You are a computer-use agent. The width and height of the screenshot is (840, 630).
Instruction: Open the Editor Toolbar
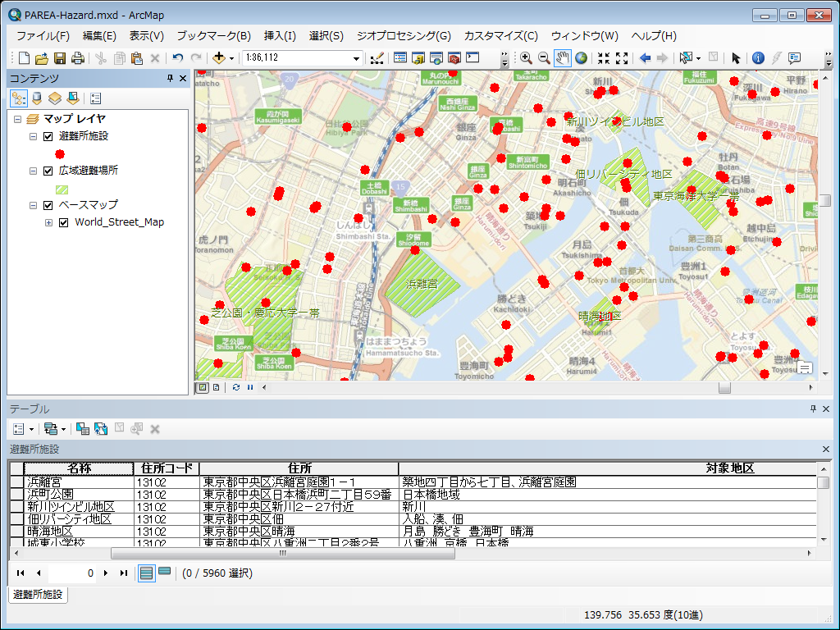[377, 58]
